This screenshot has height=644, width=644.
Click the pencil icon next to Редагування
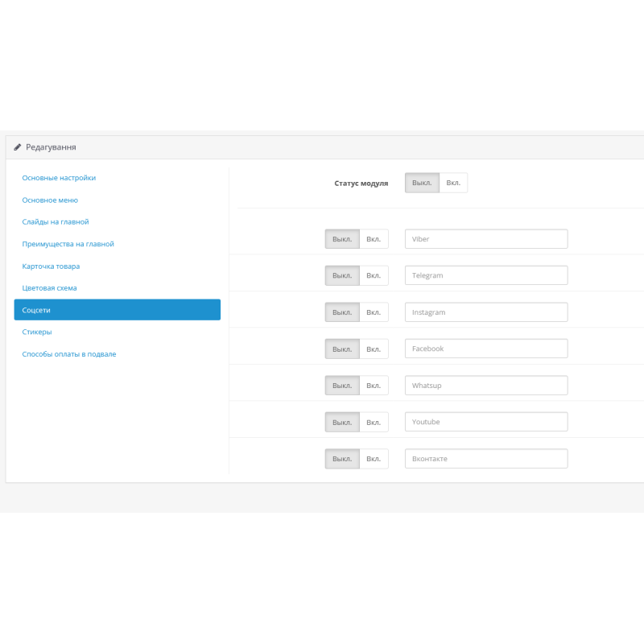point(17,147)
